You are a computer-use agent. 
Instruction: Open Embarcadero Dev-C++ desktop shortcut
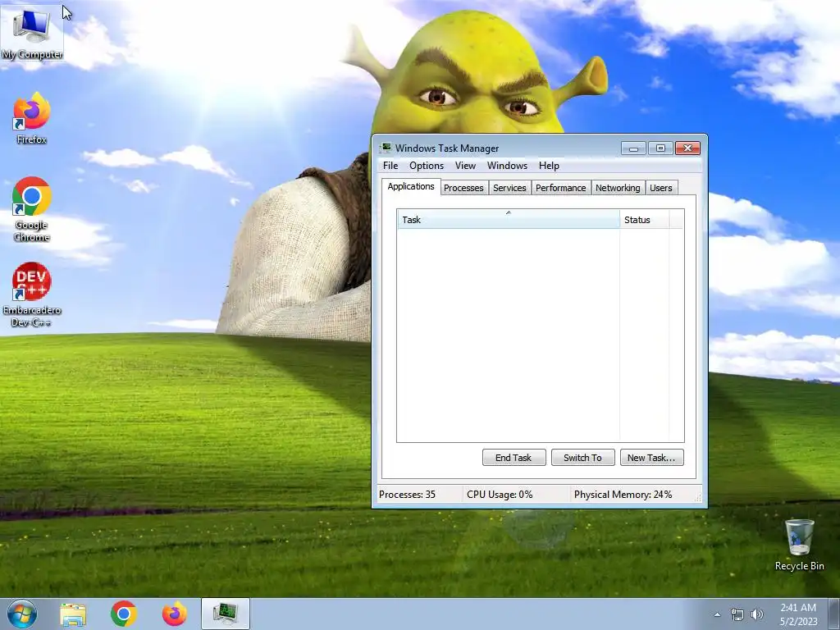pyautogui.click(x=32, y=294)
